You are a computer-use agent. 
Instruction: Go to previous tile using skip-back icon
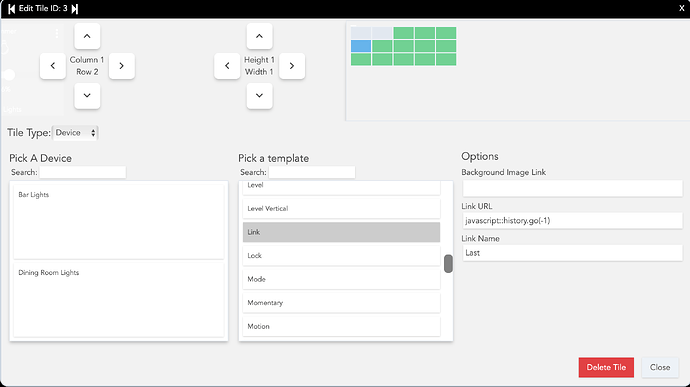click(11, 9)
